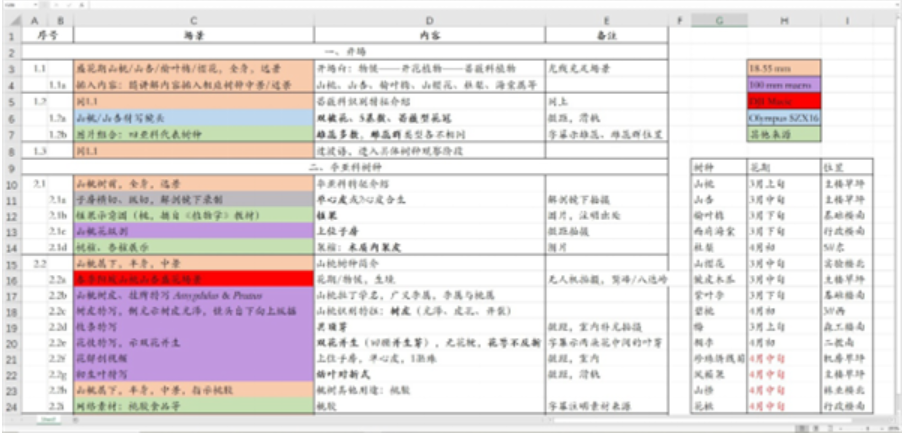Select the cell containing '2.1a'

[61, 200]
